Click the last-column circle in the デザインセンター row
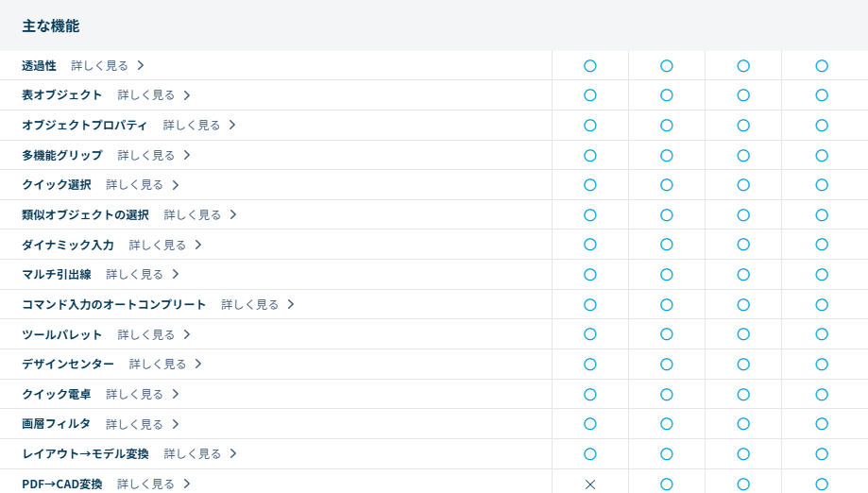868x493 pixels. 822,365
